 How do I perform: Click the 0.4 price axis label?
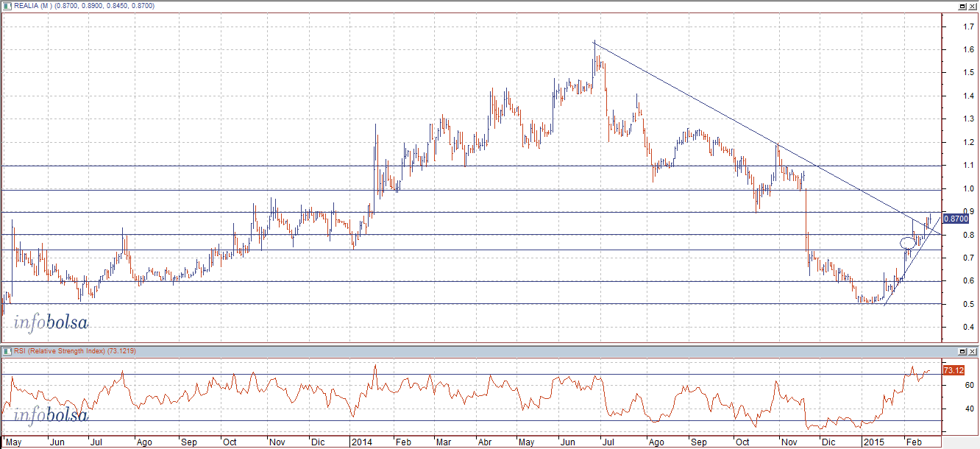pyautogui.click(x=969, y=328)
